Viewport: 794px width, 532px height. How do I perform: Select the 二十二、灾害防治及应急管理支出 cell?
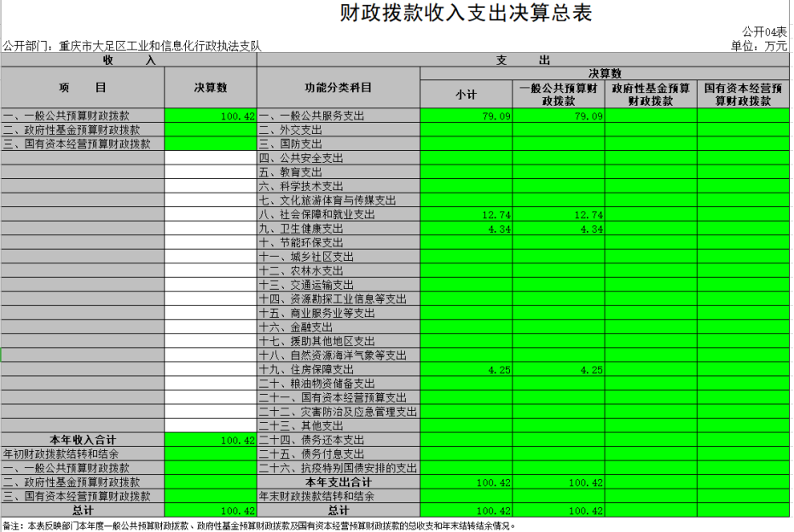(339, 412)
